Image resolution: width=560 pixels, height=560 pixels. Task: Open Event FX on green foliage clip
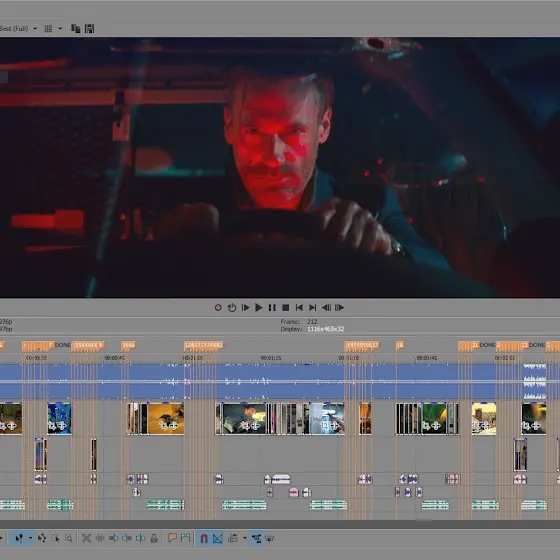[x=436, y=425]
